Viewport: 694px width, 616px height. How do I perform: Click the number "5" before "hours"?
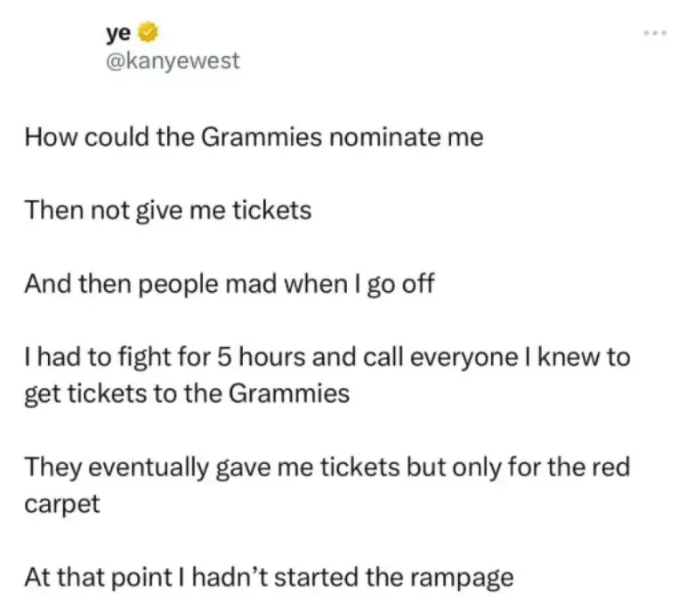[224, 357]
